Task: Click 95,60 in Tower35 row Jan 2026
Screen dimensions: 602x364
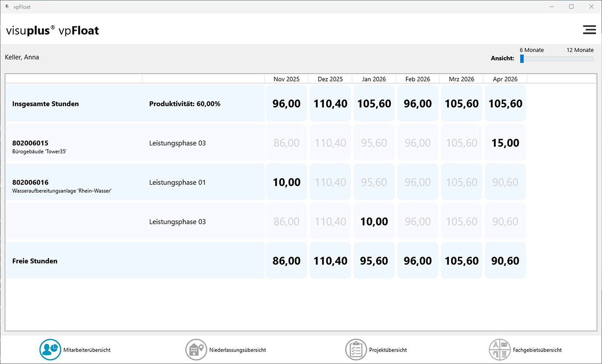Action: [374, 143]
